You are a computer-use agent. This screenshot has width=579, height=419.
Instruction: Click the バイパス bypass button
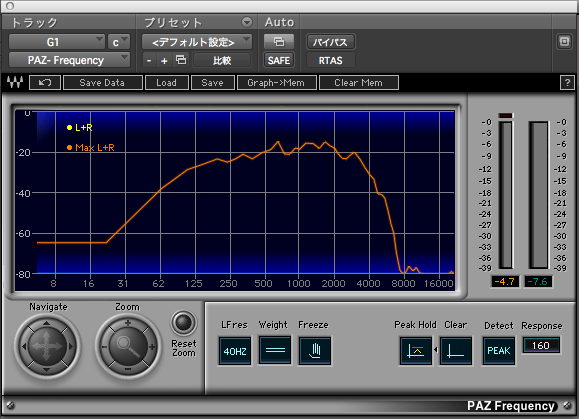click(x=330, y=42)
